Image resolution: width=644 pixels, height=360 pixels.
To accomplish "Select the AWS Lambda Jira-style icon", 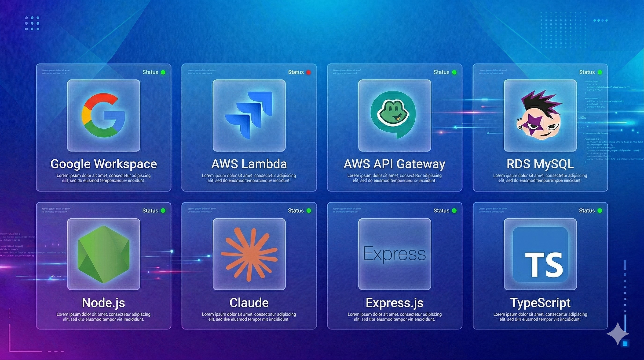I will tap(249, 115).
